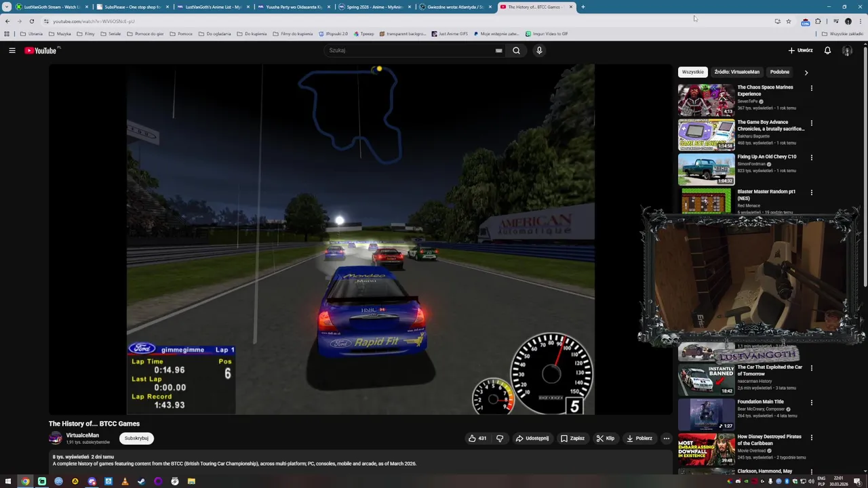Open Wszystkie zakładki bookmarks folder
The height and width of the screenshot is (488, 868).
842,34
